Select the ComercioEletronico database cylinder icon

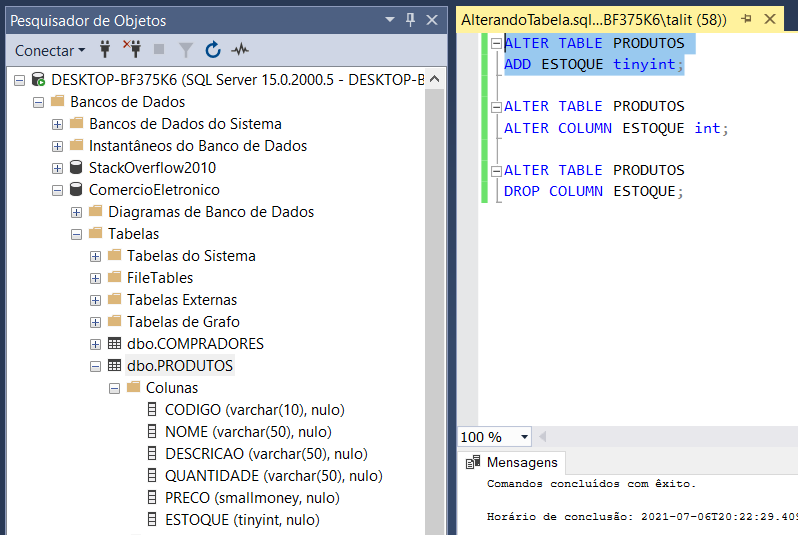[76, 189]
